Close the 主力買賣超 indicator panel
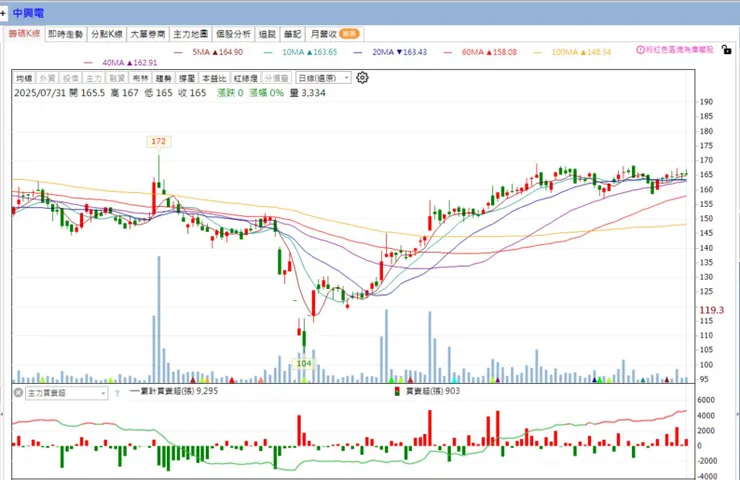 18,392
